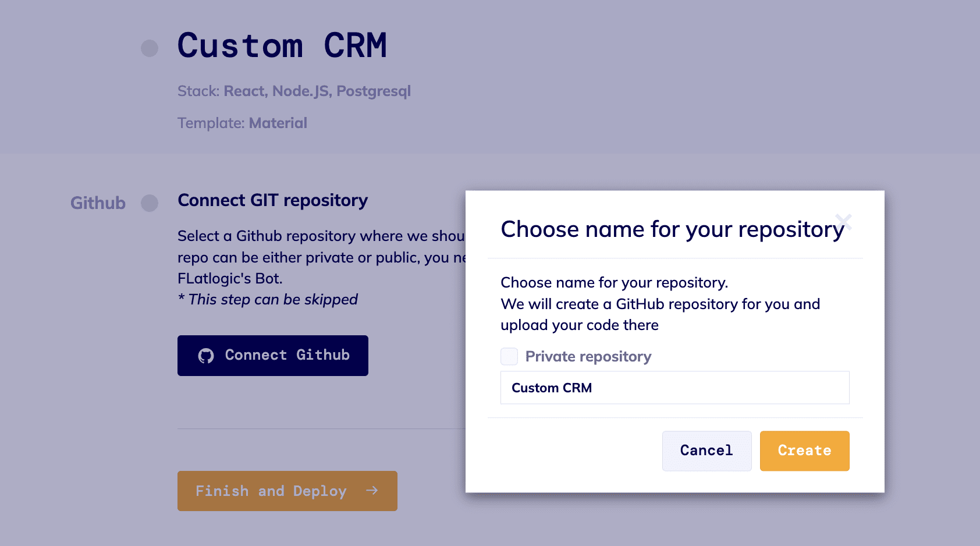Click the Material template value
This screenshot has height=546, width=980.
point(278,123)
